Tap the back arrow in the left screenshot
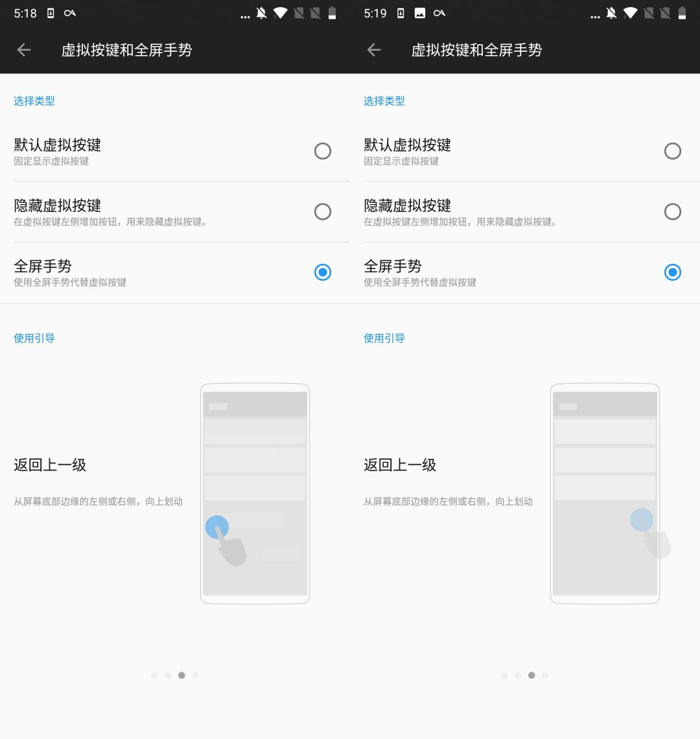Image resolution: width=700 pixels, height=739 pixels. (x=24, y=50)
